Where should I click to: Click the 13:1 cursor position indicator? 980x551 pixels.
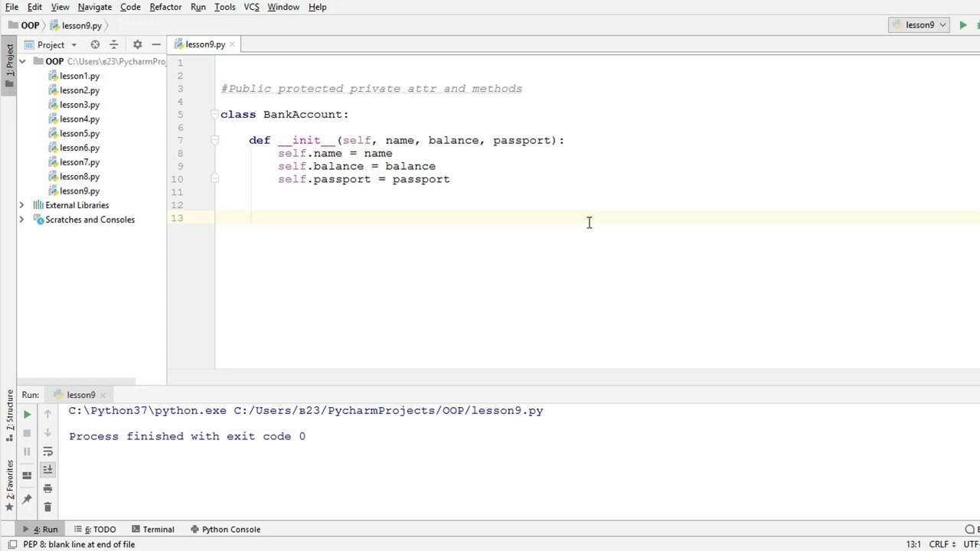[x=913, y=544]
